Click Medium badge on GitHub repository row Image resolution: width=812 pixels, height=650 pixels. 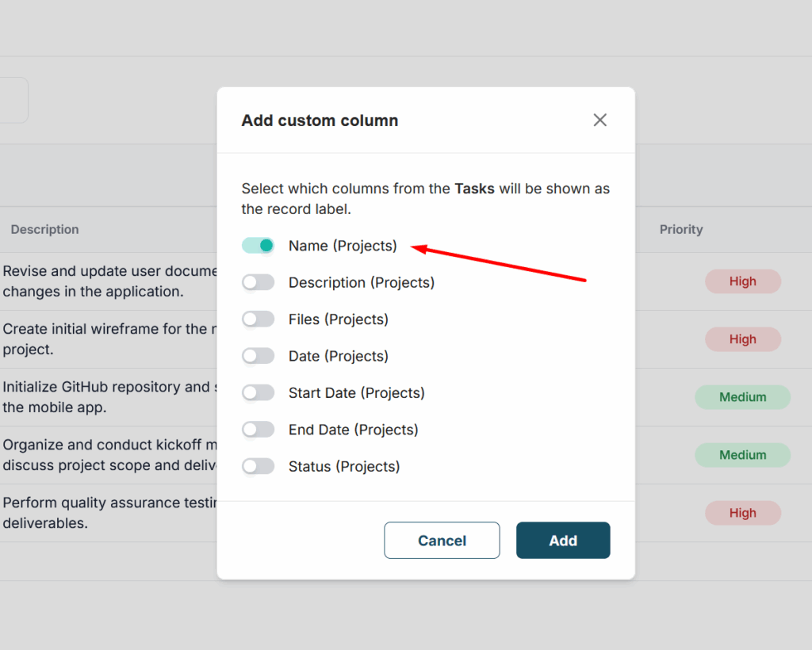click(742, 397)
